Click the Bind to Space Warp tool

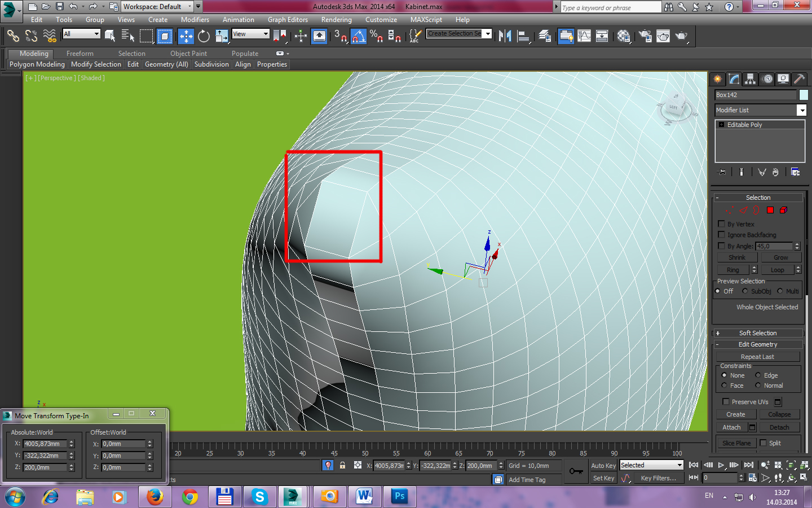(x=50, y=36)
